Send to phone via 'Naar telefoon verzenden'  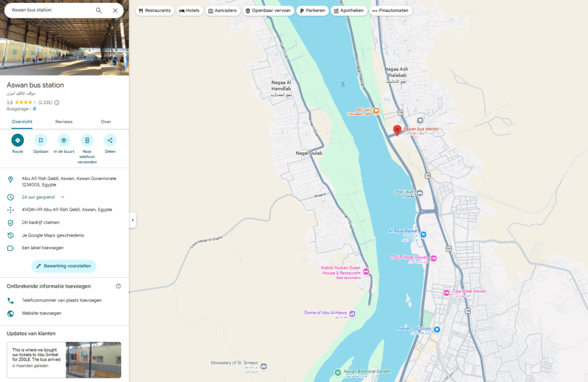87,140
